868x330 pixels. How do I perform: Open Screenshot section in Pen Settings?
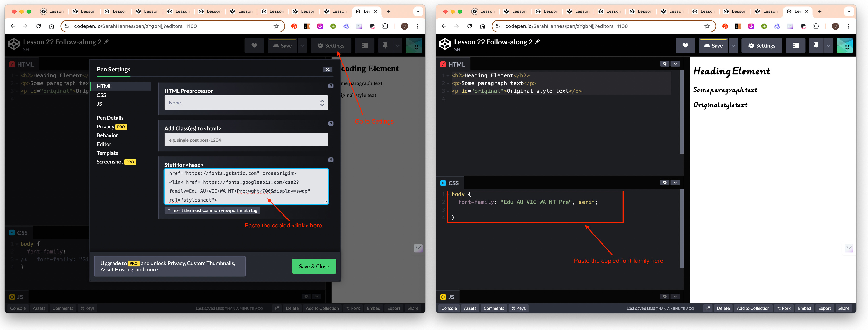pos(116,162)
